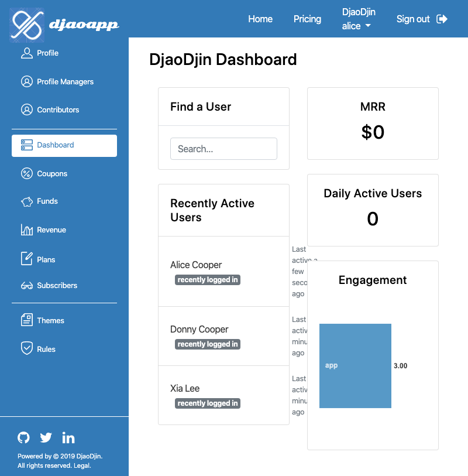Click Donny Cooper's recently logged in badge
468x476 pixels.
208,344
